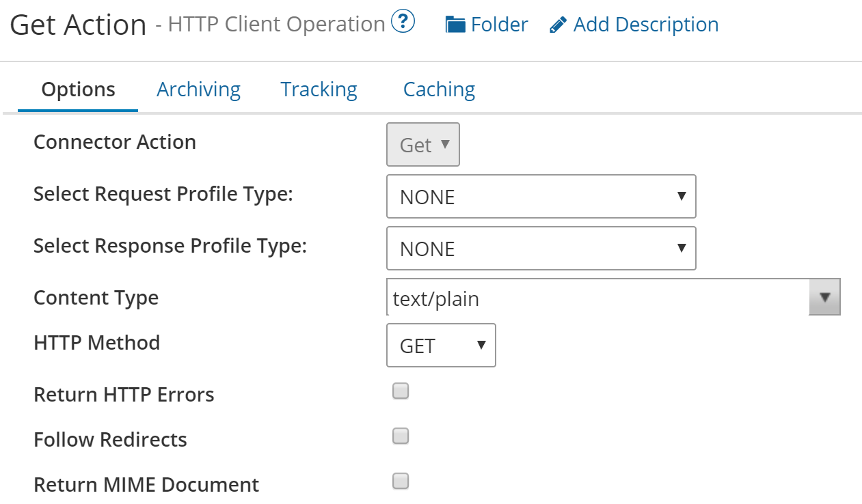Open the Select Request Profile Type dropdown

click(540, 197)
